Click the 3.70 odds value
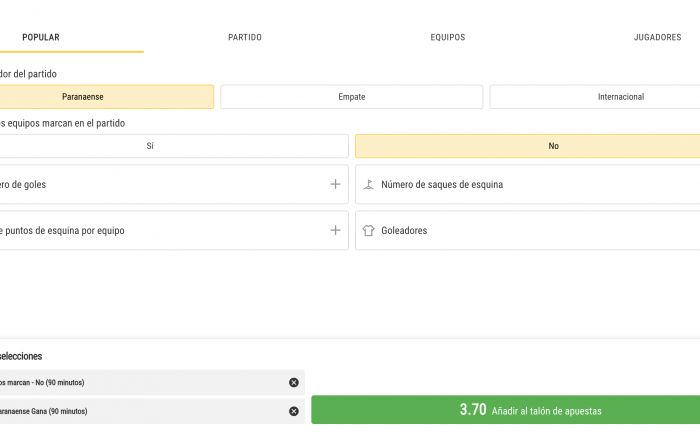This screenshot has width=700, height=441. [473, 409]
